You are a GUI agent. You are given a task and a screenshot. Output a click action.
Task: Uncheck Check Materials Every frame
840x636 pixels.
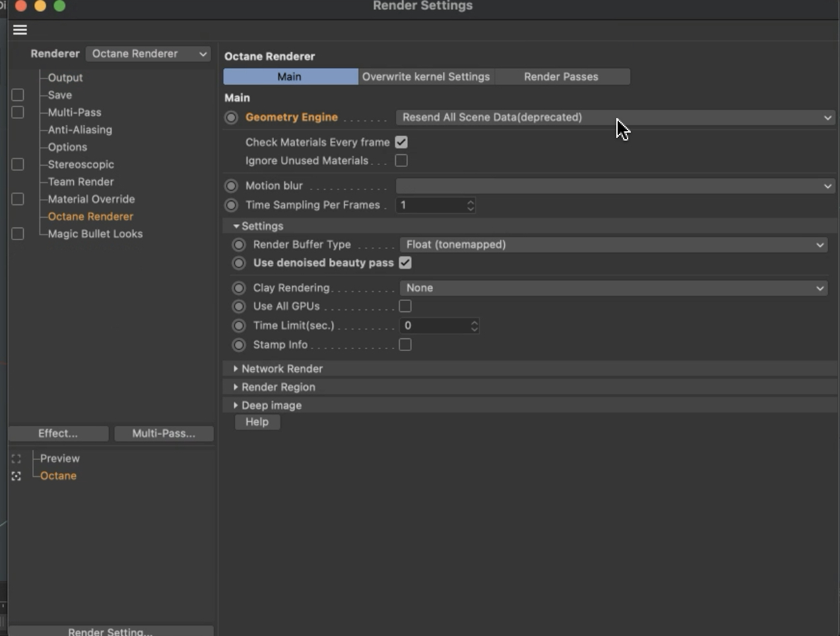click(x=401, y=143)
